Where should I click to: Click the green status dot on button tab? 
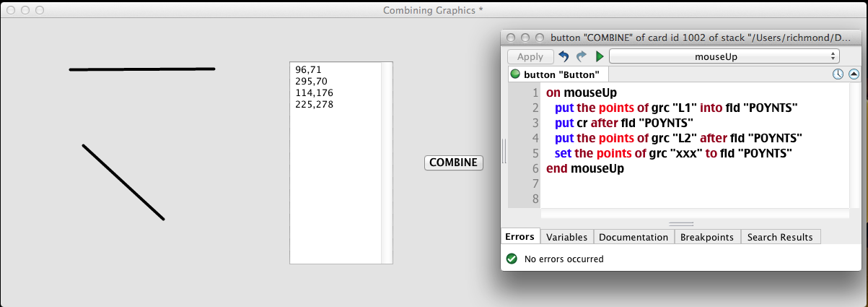pyautogui.click(x=515, y=74)
